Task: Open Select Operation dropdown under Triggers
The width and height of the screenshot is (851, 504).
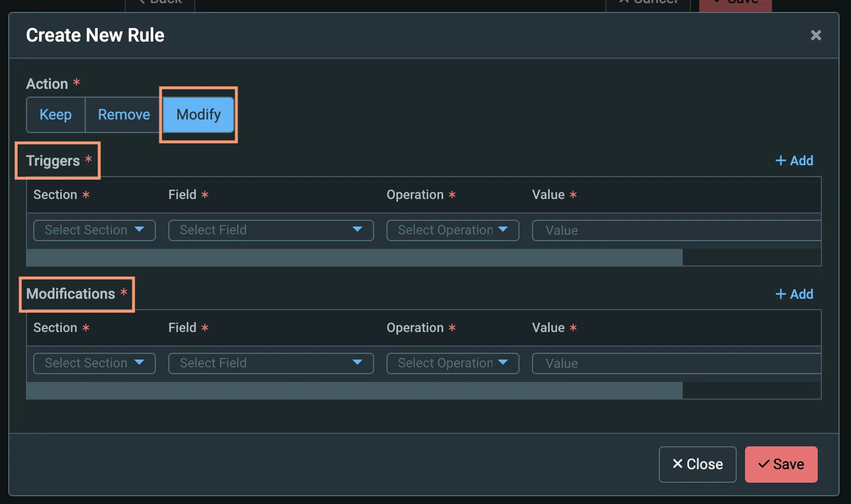Action: [453, 230]
